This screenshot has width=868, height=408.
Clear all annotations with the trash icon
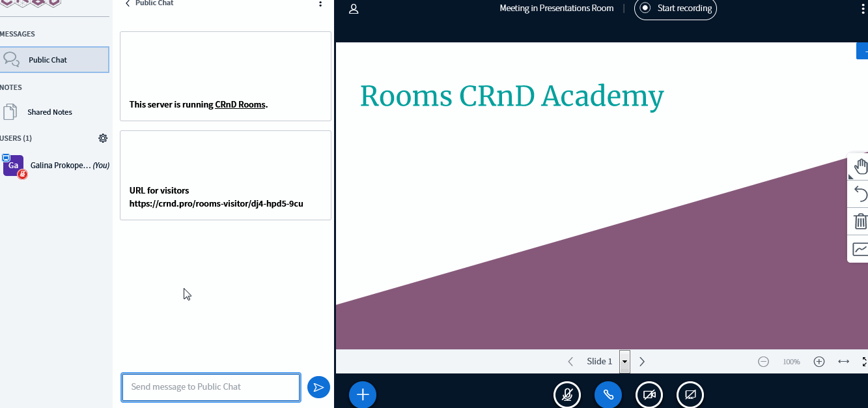[860, 222]
